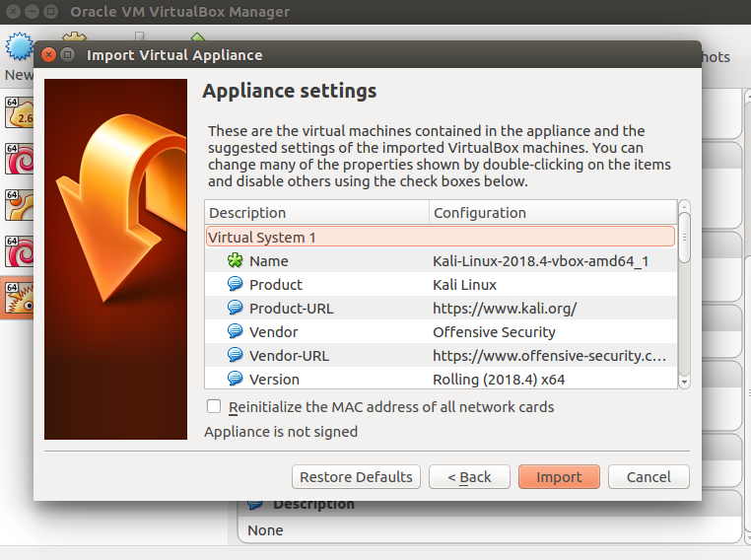Screen dimensions: 751x560
Task: Select the Virtual System 1 row
Action: pos(441,237)
